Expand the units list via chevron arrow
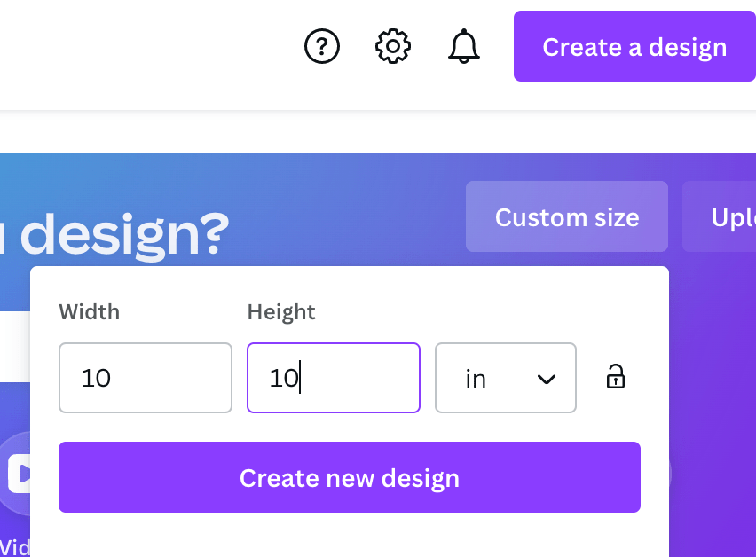756x557 pixels. pyautogui.click(x=547, y=379)
